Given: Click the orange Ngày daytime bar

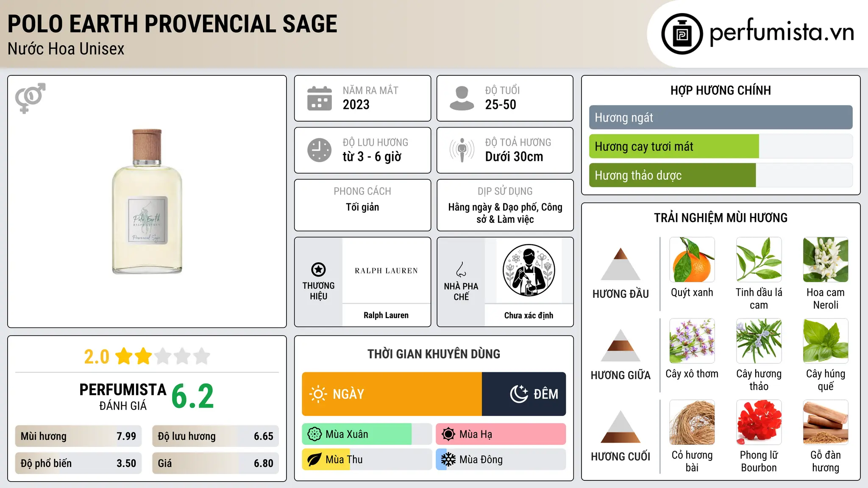Looking at the screenshot, I should tap(392, 394).
